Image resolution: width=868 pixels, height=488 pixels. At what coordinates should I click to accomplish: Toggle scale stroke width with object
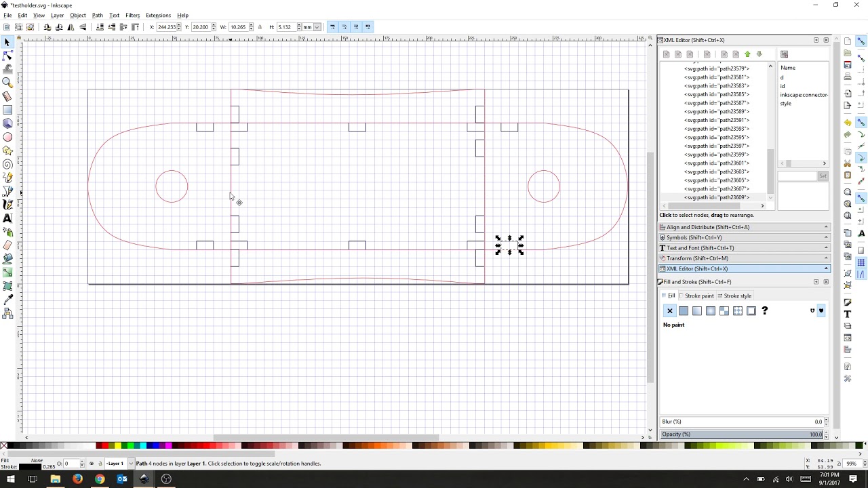[x=332, y=27]
